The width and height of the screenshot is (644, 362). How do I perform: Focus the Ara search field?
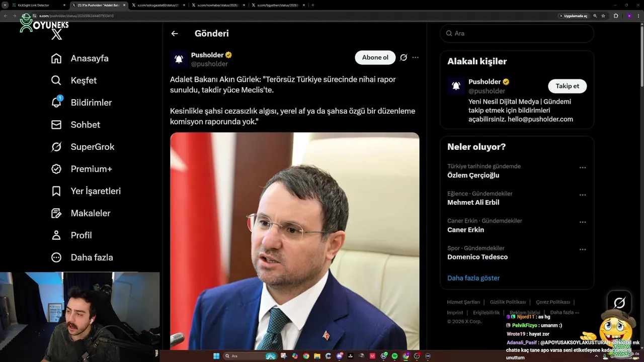(517, 33)
